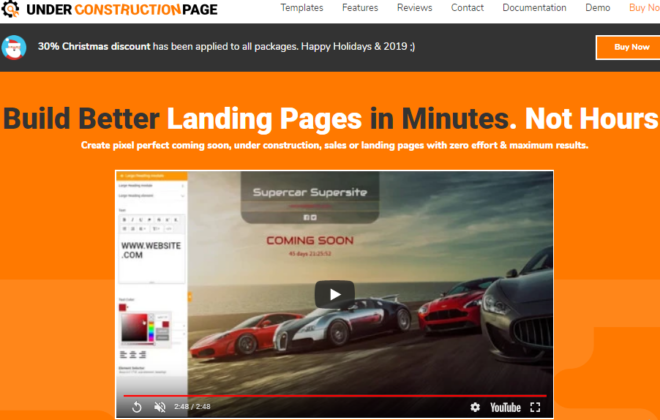Viewport: 660px width, 420px height.
Task: Open the Features menu item
Action: coord(360,8)
